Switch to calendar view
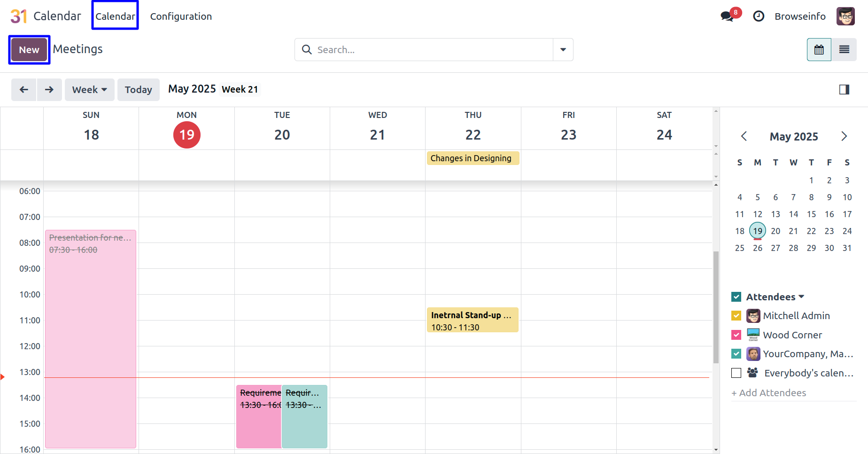The height and width of the screenshot is (454, 868). [x=819, y=50]
